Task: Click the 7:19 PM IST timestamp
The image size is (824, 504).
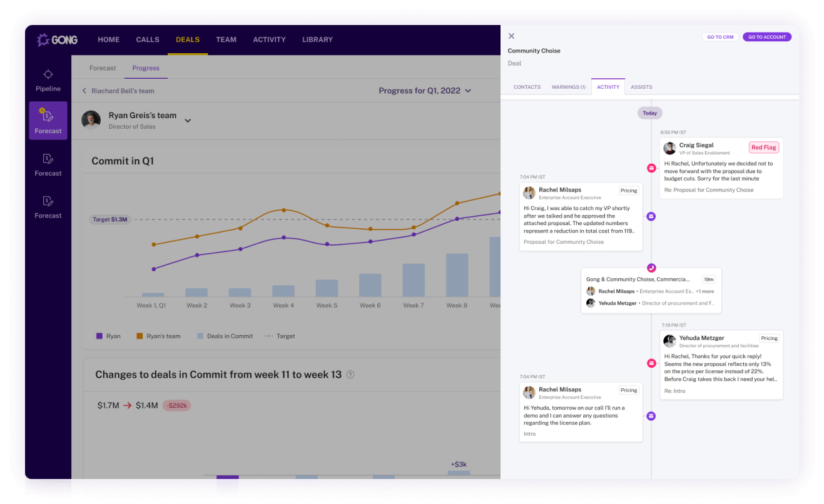Action: pos(674,325)
